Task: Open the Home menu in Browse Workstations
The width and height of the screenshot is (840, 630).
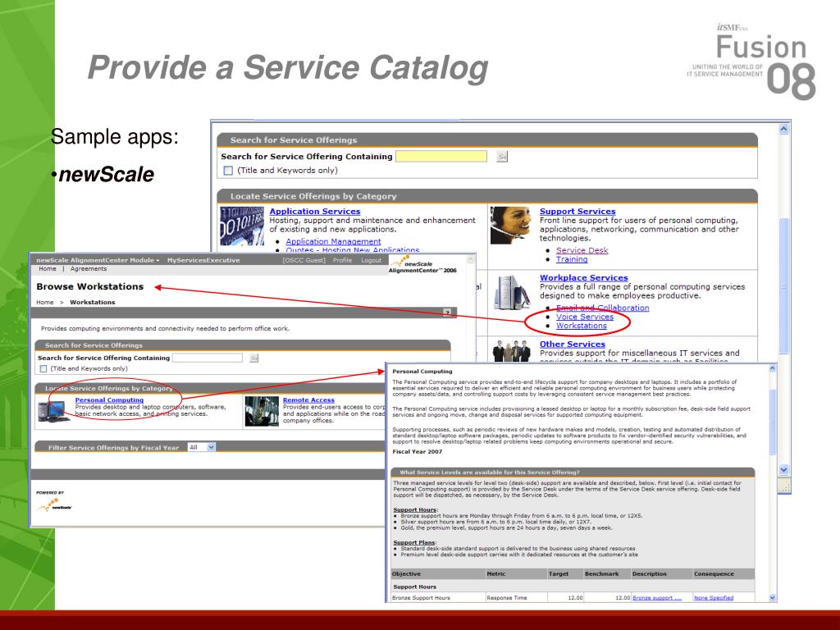Action: point(47,269)
